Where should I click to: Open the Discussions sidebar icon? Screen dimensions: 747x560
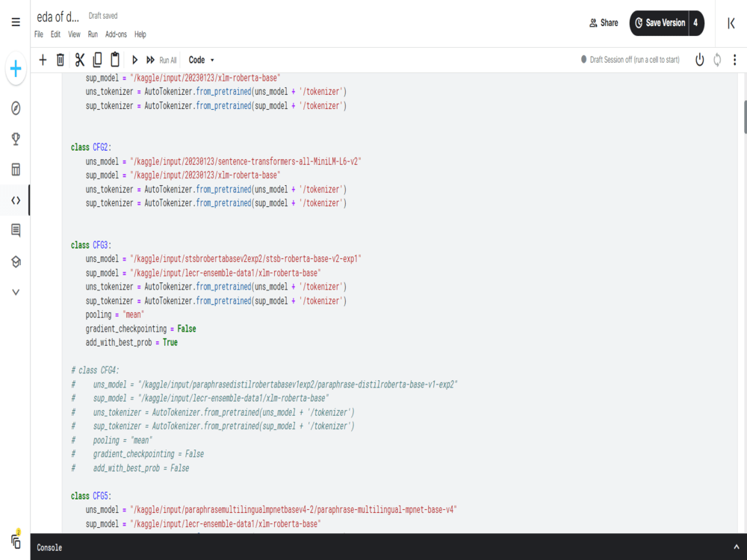point(16,231)
